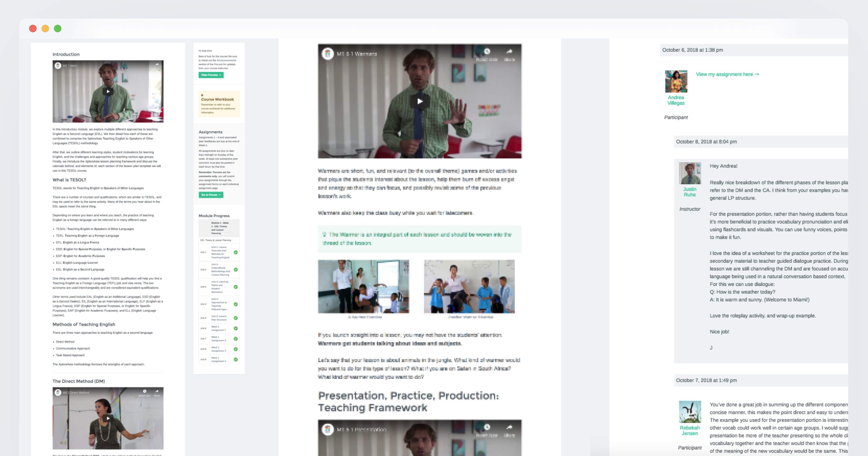The width and height of the screenshot is (868, 456).
Task: Click channel logo on the Presentation video
Action: pyautogui.click(x=328, y=429)
